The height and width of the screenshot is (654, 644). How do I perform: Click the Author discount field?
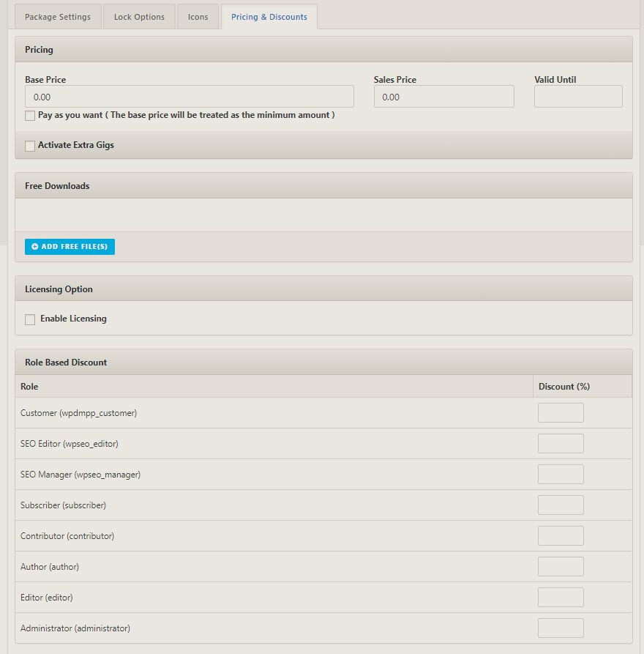[x=560, y=566]
